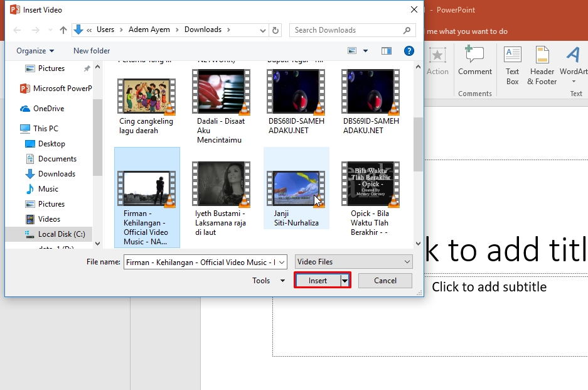The height and width of the screenshot is (390, 588).
Task: Click the Insert button
Action: pos(318,280)
